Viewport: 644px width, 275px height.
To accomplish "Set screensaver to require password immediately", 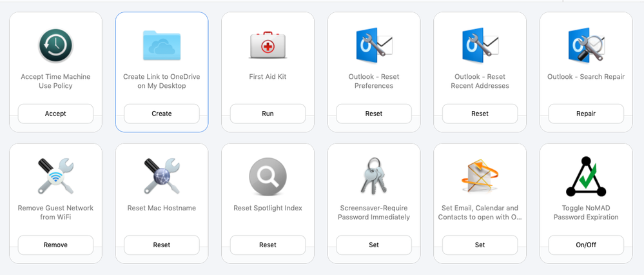I will point(374,245).
